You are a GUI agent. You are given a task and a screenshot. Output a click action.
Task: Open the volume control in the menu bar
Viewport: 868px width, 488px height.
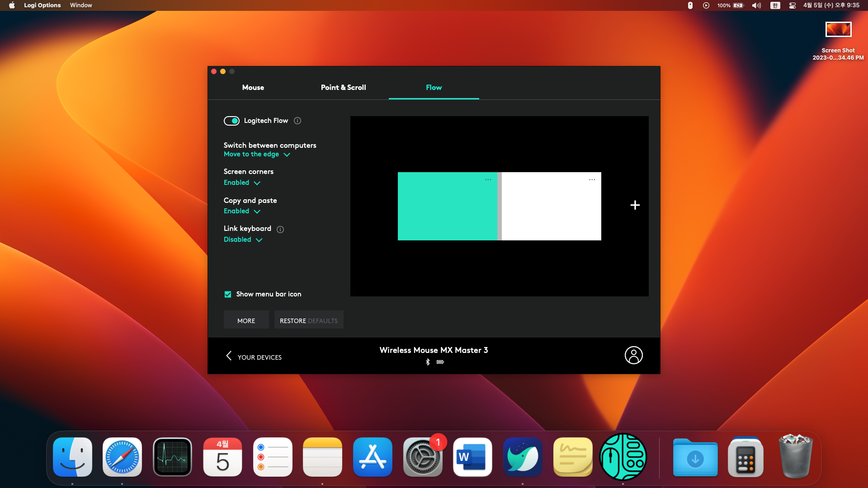(x=757, y=5)
